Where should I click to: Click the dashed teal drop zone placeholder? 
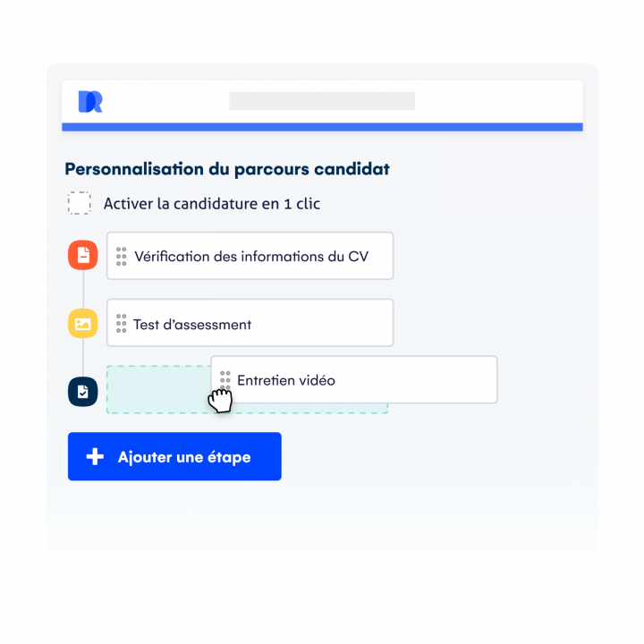[158, 389]
